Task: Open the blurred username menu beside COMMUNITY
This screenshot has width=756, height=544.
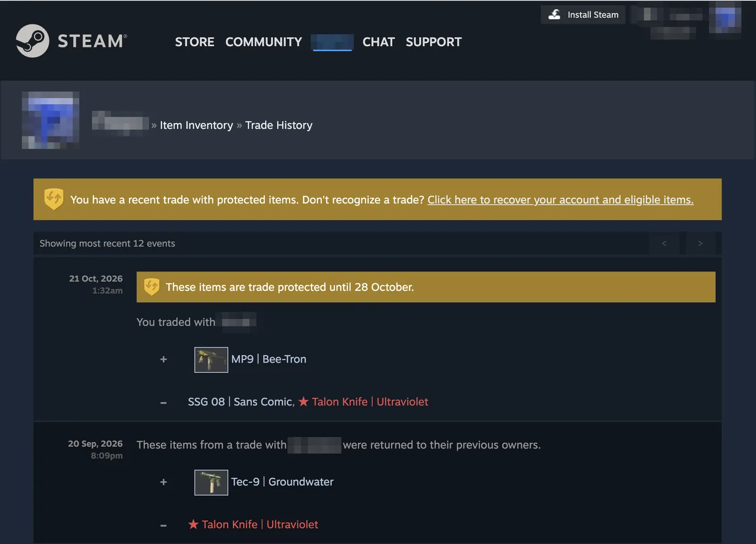Action: tap(332, 42)
